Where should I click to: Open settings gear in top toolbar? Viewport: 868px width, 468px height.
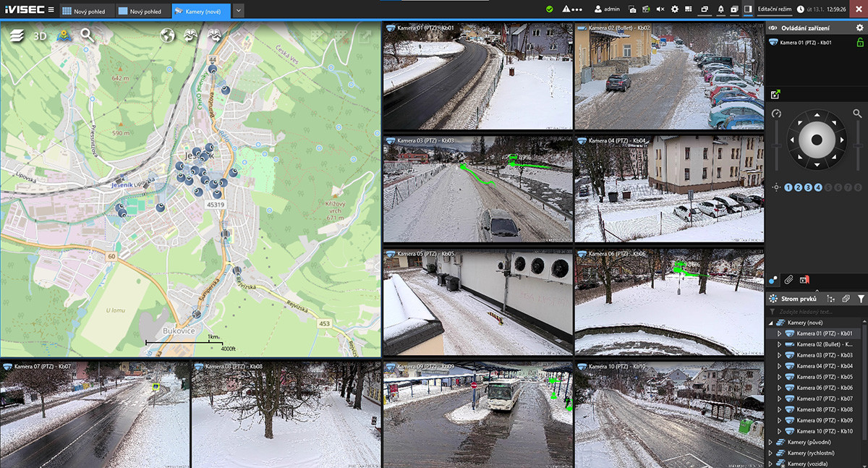(675, 9)
